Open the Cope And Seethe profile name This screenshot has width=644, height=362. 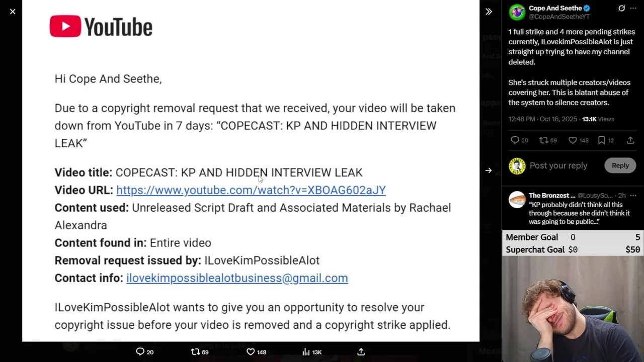pos(555,8)
